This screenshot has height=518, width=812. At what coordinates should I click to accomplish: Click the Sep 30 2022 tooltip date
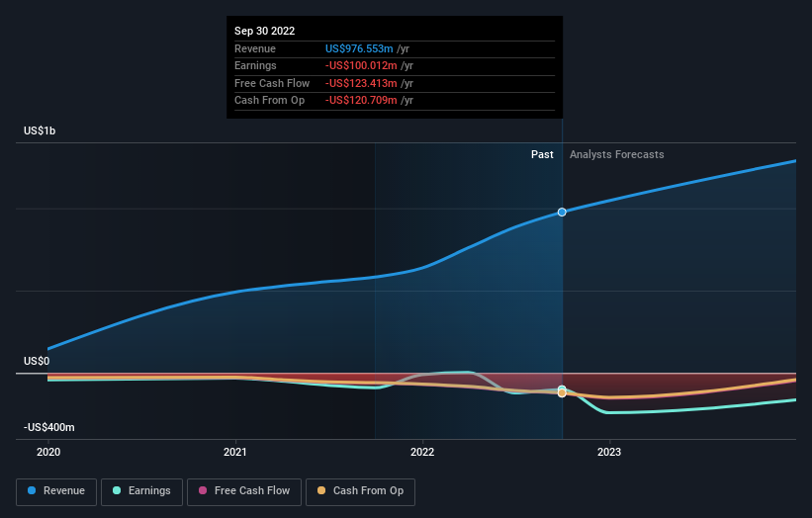point(265,31)
